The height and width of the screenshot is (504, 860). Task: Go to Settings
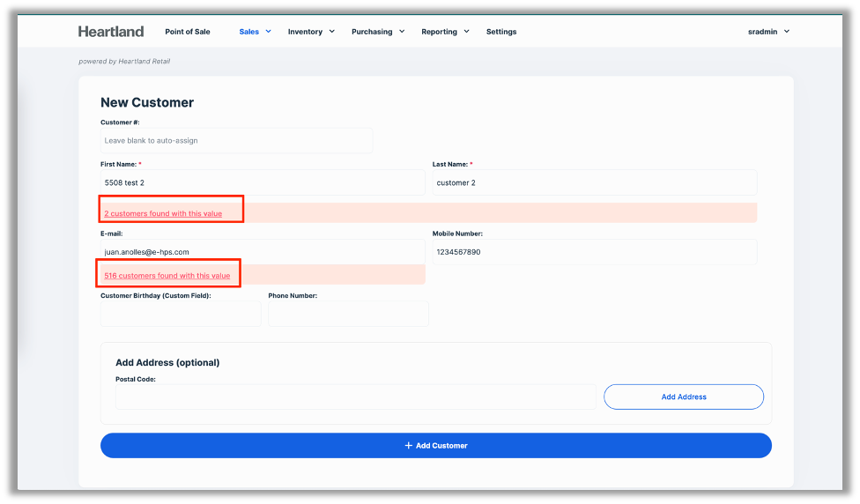coord(501,32)
